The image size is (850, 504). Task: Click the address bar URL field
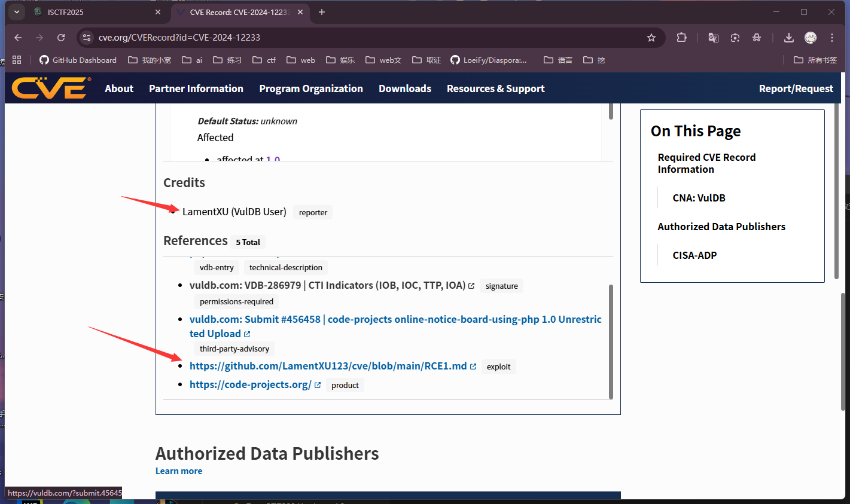[359, 38]
